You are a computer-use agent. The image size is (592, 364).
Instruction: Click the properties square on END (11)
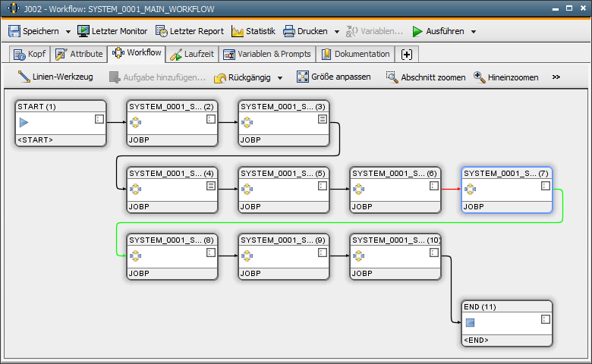tap(546, 319)
